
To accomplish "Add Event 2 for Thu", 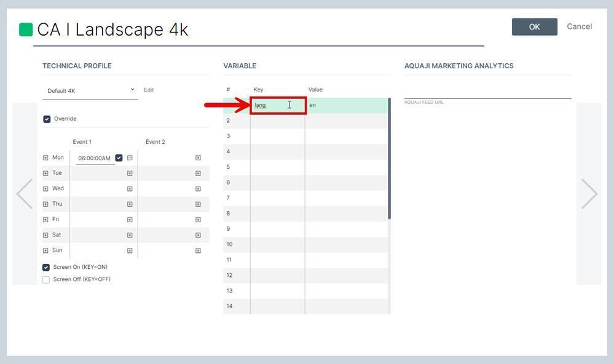I will (x=198, y=204).
